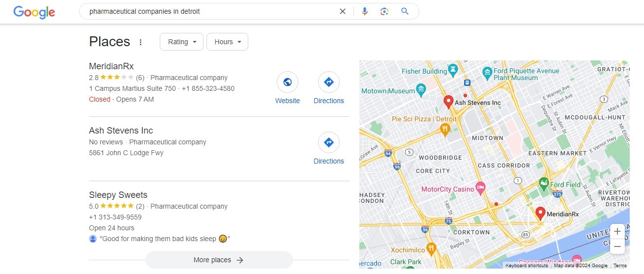Click the magnifying glass search button

pyautogui.click(x=405, y=11)
